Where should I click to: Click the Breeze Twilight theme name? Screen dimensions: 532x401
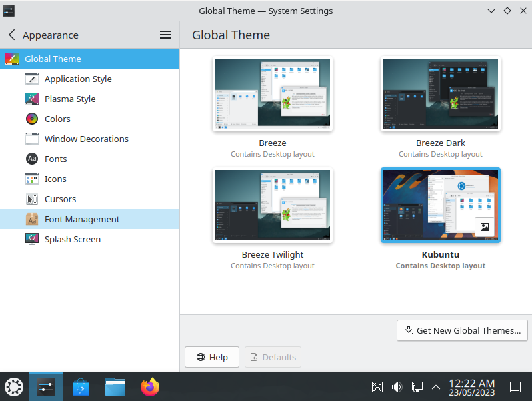pyautogui.click(x=273, y=254)
